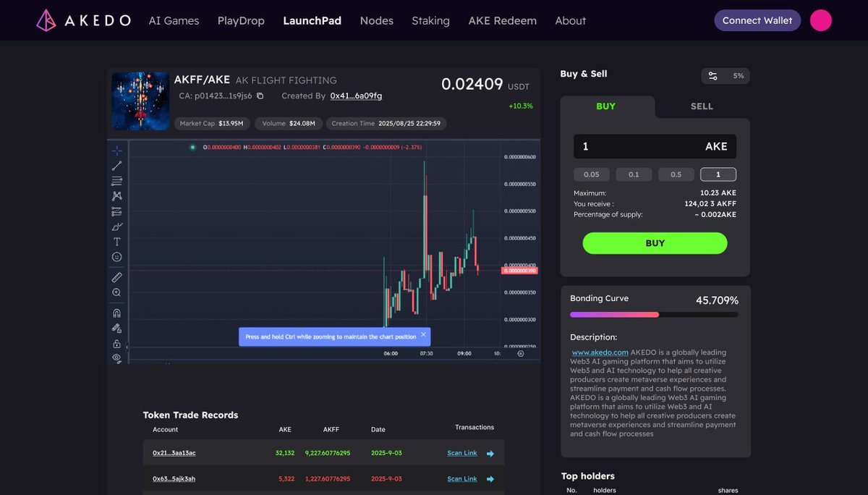This screenshot has height=495, width=868.
Task: Click the red current price label on axis
Action: click(519, 270)
